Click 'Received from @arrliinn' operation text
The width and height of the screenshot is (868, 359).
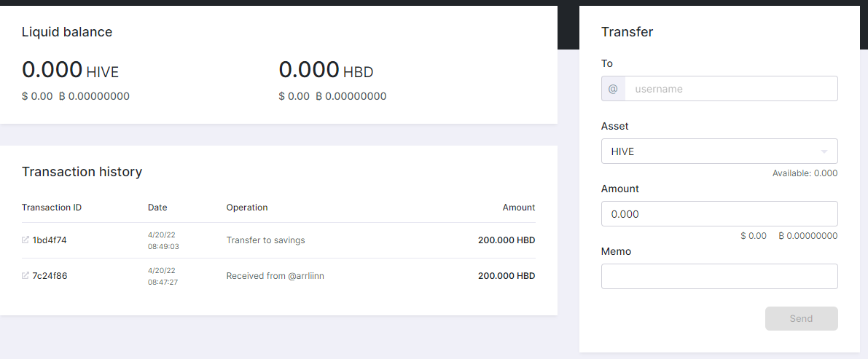275,275
